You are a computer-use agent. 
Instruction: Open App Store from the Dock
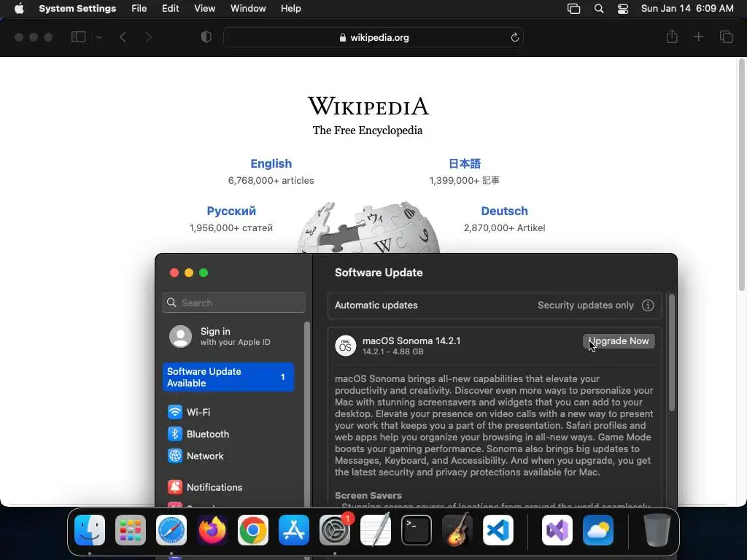click(x=294, y=529)
